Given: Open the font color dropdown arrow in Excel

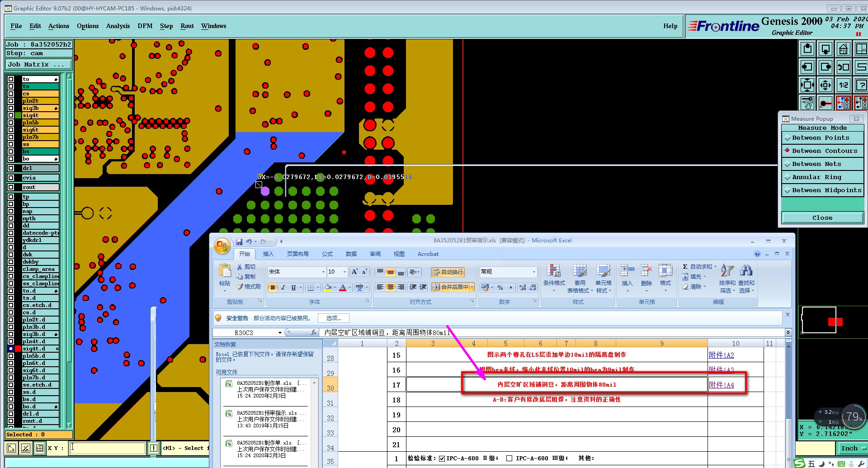Looking at the screenshot, I should coord(350,287).
